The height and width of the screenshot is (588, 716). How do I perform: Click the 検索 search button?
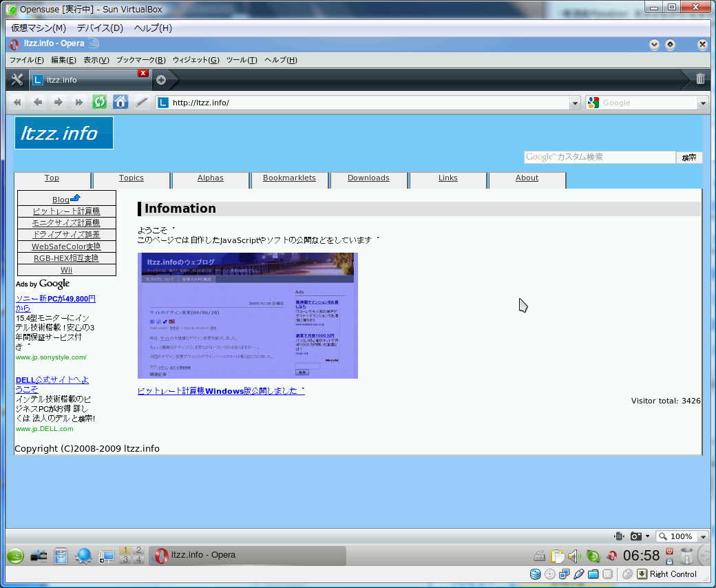tap(689, 158)
